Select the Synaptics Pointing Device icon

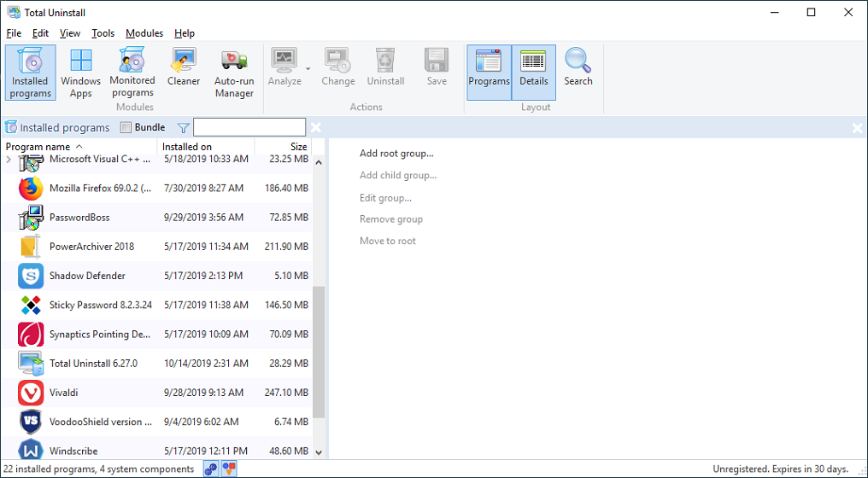point(31,334)
